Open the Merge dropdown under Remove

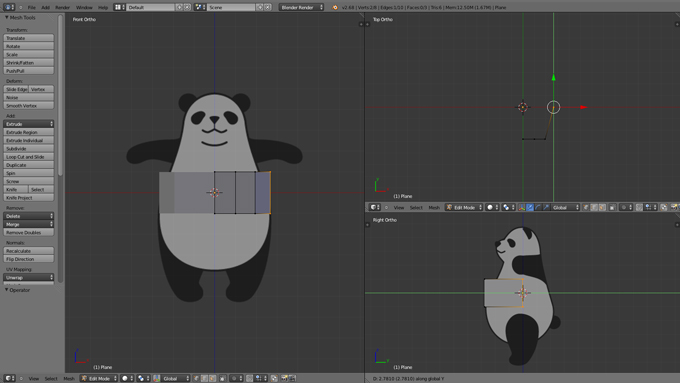click(x=29, y=224)
